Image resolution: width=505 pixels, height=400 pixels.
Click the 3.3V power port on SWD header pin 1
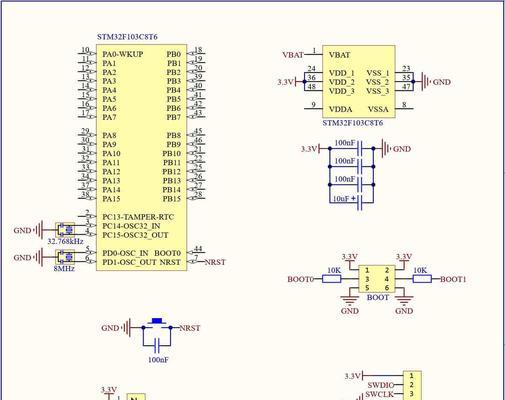point(354,376)
